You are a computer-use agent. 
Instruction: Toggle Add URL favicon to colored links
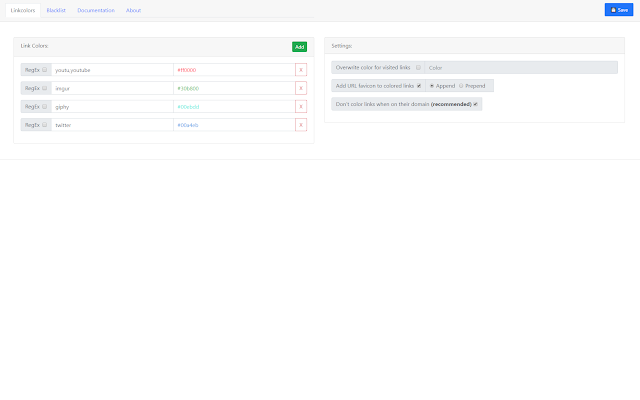tap(419, 86)
